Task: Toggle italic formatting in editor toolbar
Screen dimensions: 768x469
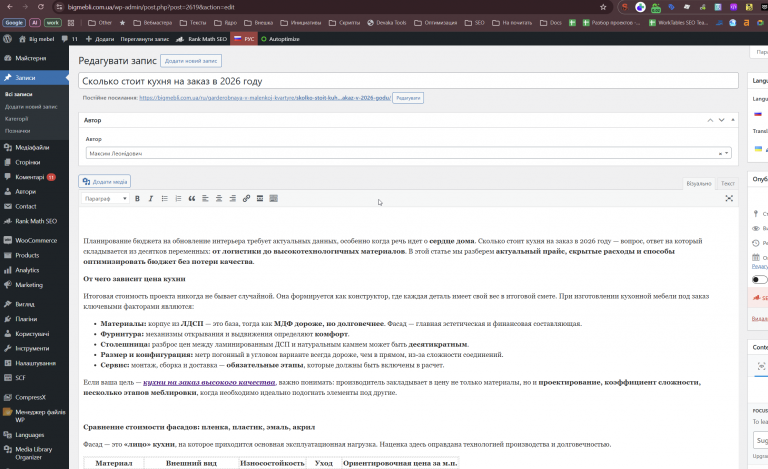Action: pos(151,198)
